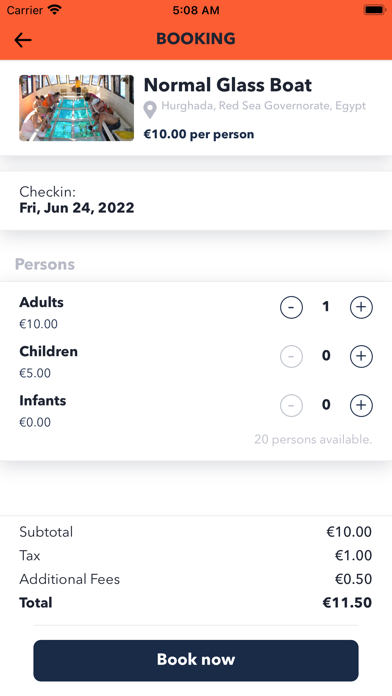Tap the Persons section heading

45,264
